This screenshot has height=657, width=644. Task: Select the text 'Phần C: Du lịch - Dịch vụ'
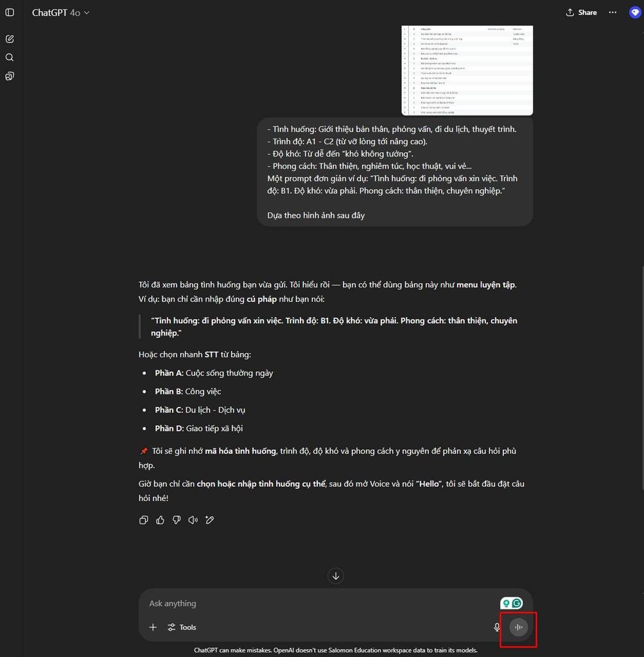click(200, 410)
